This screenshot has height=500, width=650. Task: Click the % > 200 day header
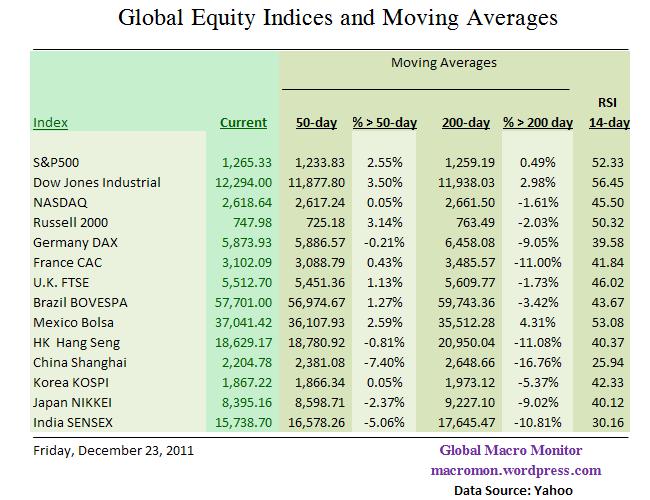tap(537, 123)
